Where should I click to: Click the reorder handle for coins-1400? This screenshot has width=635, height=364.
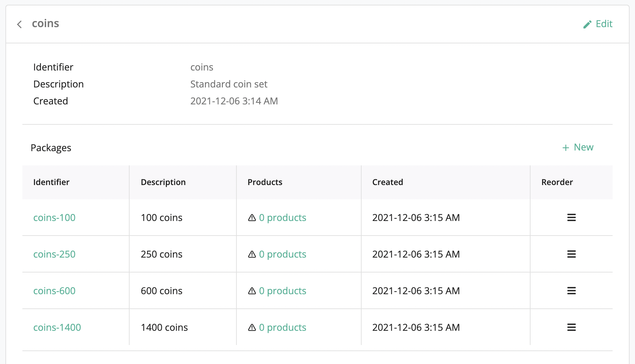click(x=571, y=327)
